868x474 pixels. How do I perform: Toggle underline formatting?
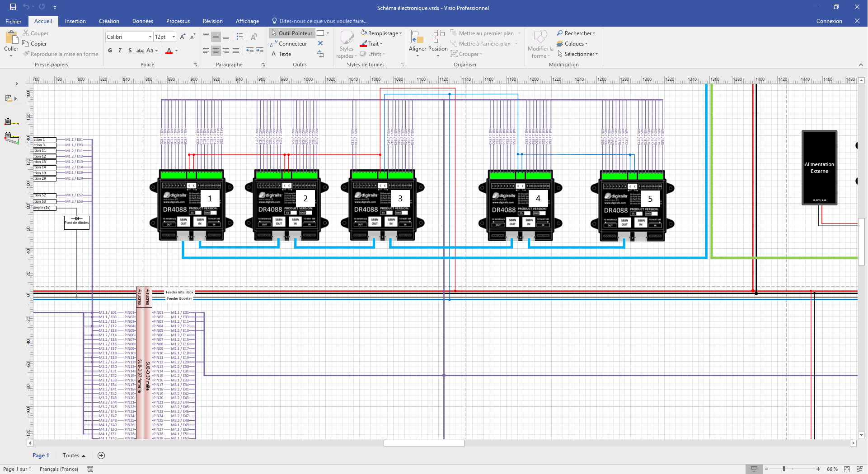129,51
